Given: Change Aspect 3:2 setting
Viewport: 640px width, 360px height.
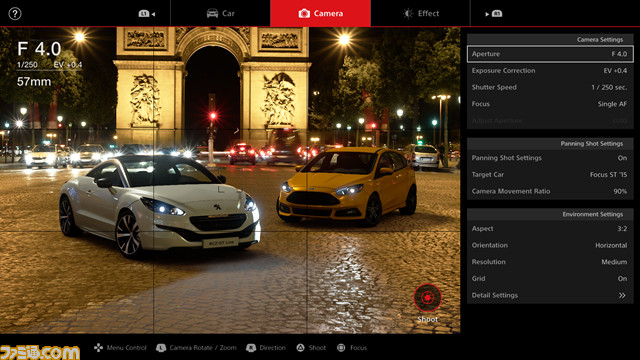Looking at the screenshot, I should [x=550, y=229].
